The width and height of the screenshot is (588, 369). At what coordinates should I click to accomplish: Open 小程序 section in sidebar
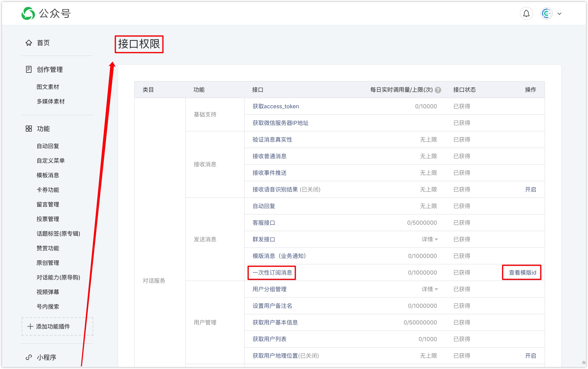(x=46, y=357)
